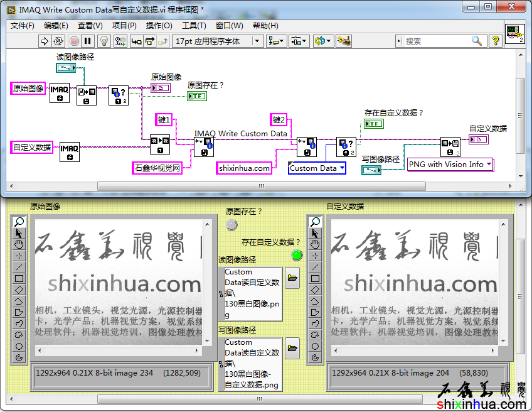Browse for file next to 读图像路径 path
The width and height of the screenshot is (532, 412).
(x=292, y=278)
